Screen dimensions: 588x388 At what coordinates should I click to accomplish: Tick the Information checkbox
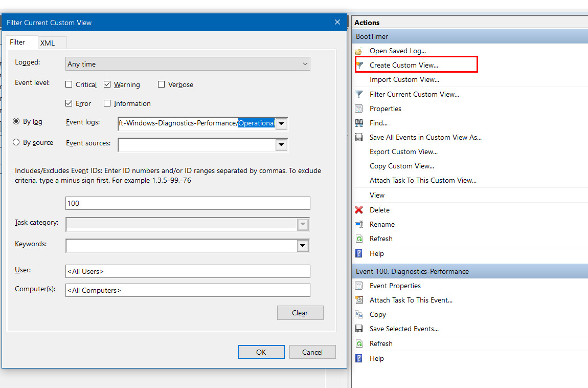(107, 103)
